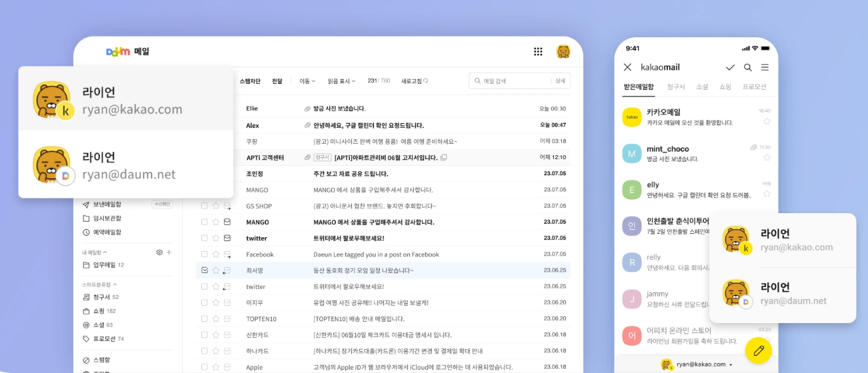This screenshot has height=373, width=868.
Task: Open the 쇼핑 smart category
Action: [99, 311]
